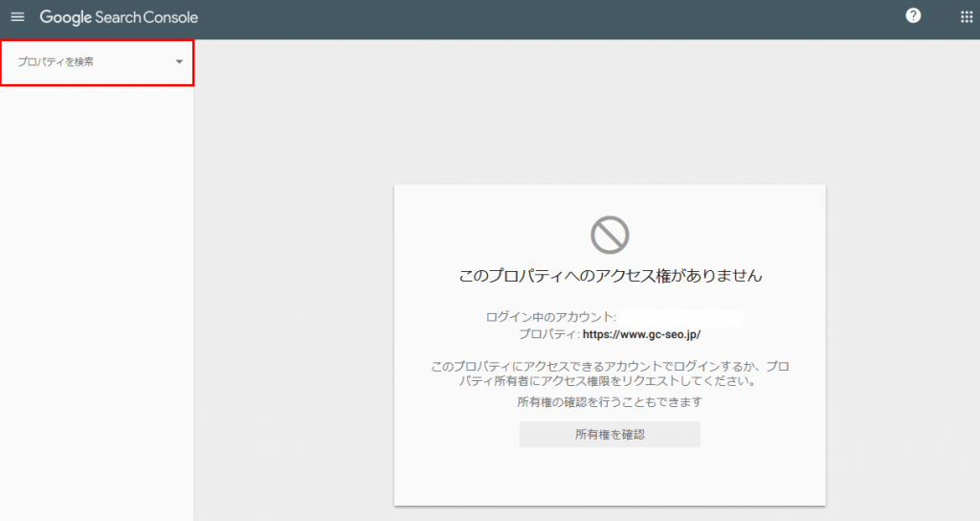The width and height of the screenshot is (980, 521).
Task: Click the プロパティを検索 search field
Action: coord(98,62)
